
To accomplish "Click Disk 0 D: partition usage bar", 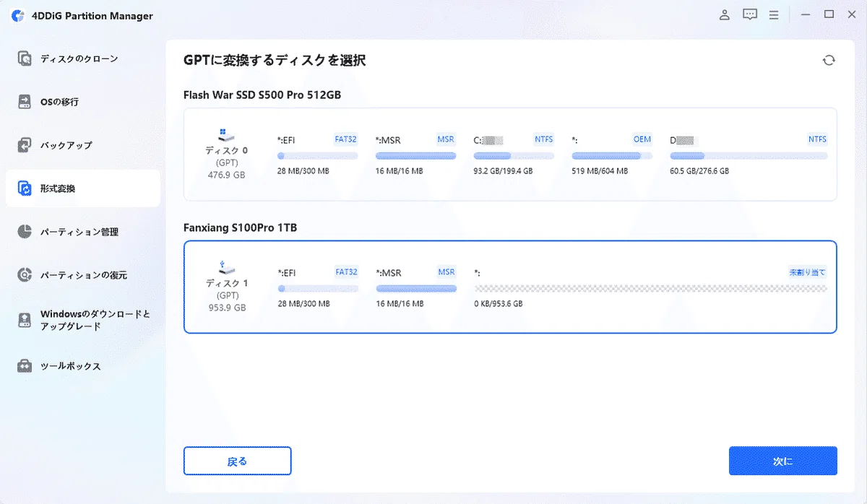I will point(749,156).
